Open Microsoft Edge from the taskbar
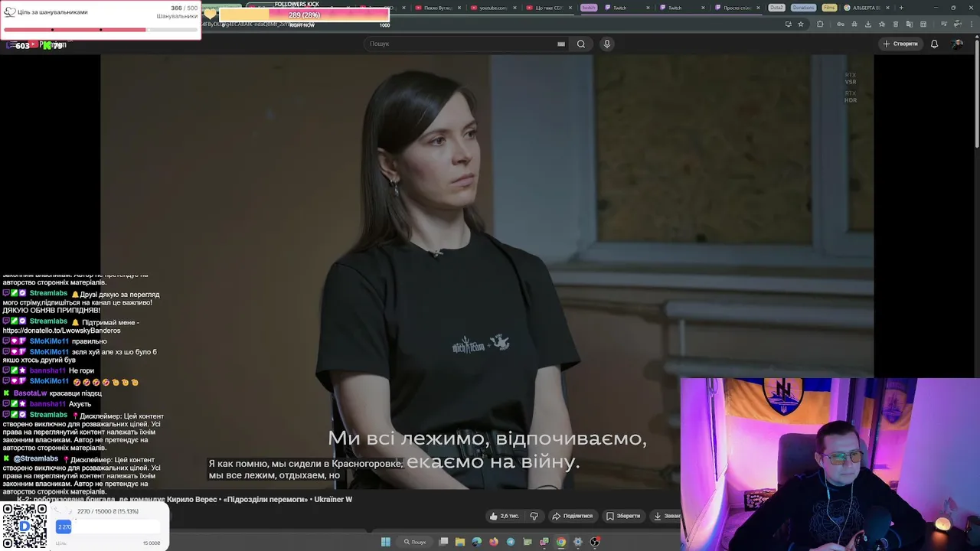The image size is (980, 551). click(x=477, y=542)
